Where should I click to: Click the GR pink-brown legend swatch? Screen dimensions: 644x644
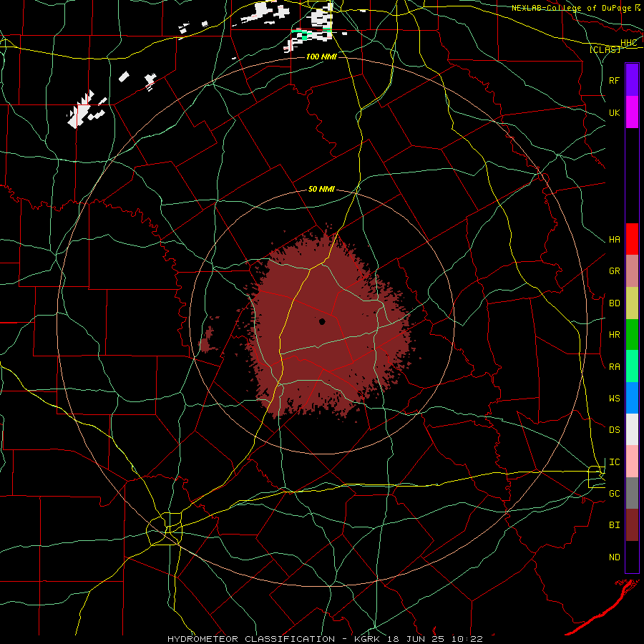[632, 271]
